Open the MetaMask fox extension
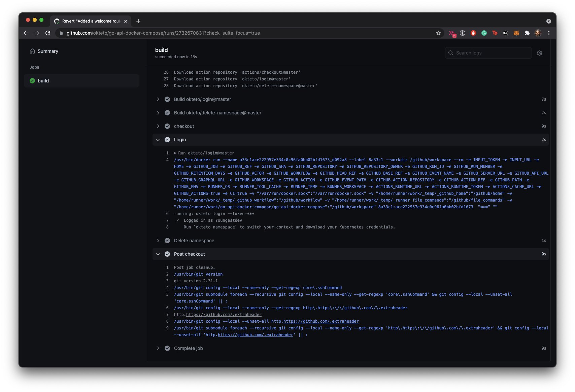Screen dimensions: 575x392 [516, 33]
